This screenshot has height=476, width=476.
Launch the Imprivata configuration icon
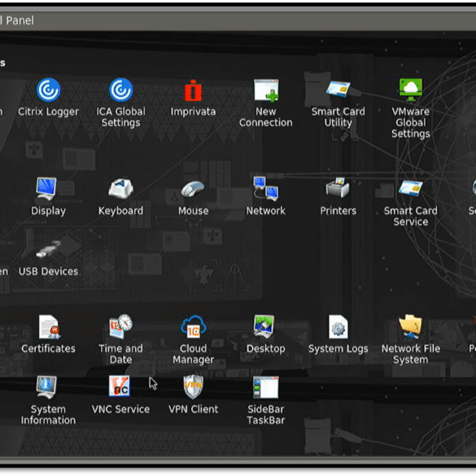pyautogui.click(x=193, y=90)
